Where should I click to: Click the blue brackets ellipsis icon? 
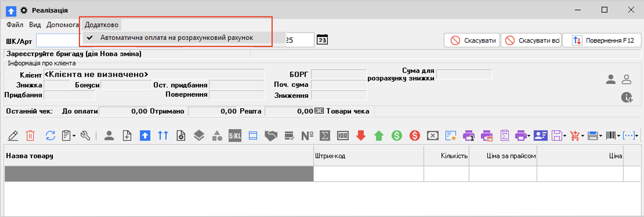pos(629,135)
